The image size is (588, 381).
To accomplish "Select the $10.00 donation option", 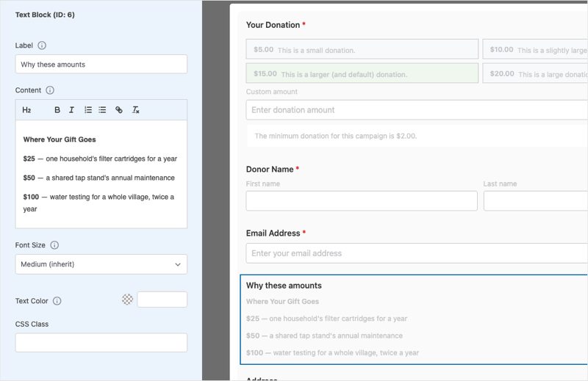I will [535, 49].
